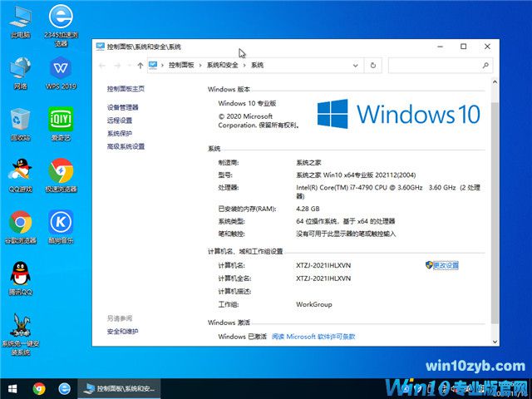Open 高级系统设置 (Advanced system settings) link
Image resolution: width=532 pixels, height=399 pixels.
(126, 146)
